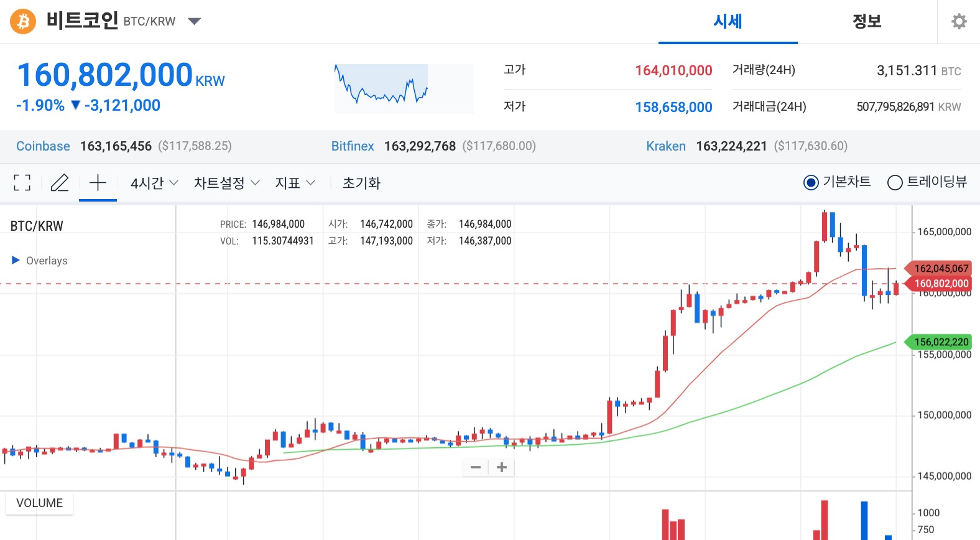980x540 pixels.
Task: Click the -3,121,000 price change amount
Action: coord(122,105)
